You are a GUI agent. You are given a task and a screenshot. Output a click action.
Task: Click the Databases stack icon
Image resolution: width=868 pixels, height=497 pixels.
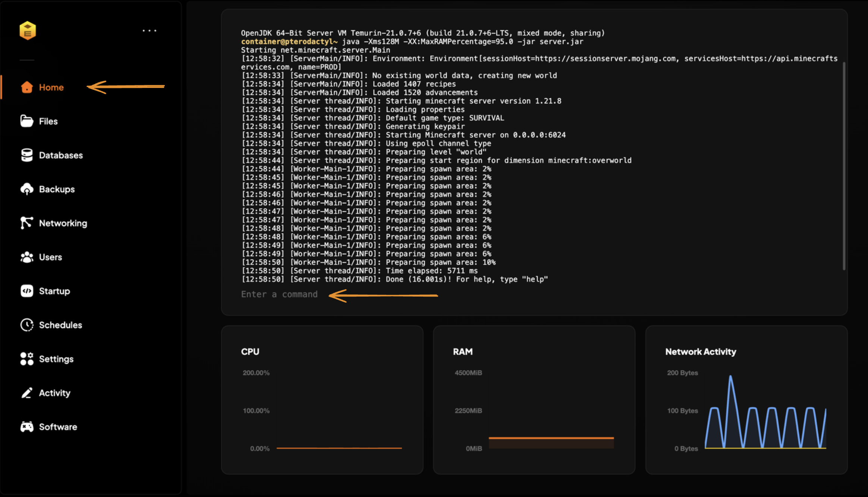coord(27,155)
